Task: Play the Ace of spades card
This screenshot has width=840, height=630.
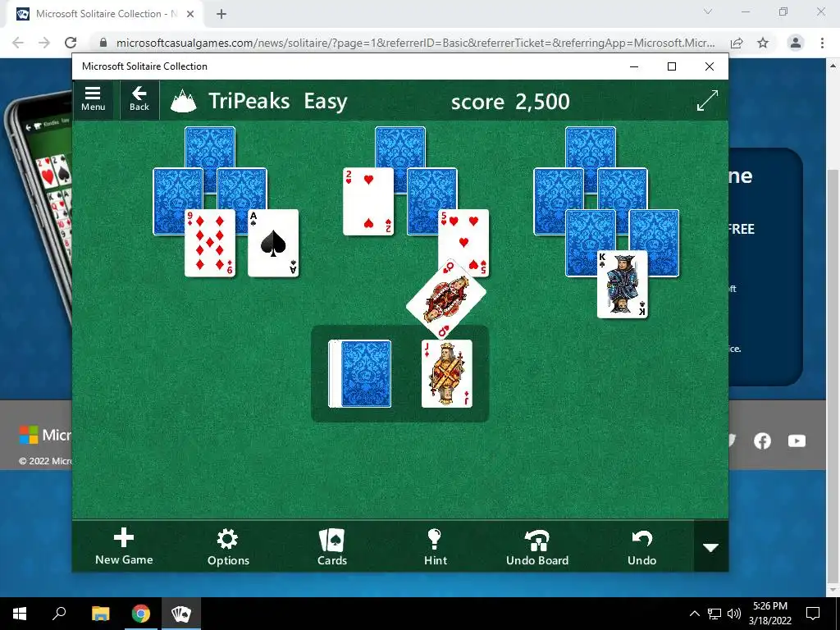Action: [273, 243]
